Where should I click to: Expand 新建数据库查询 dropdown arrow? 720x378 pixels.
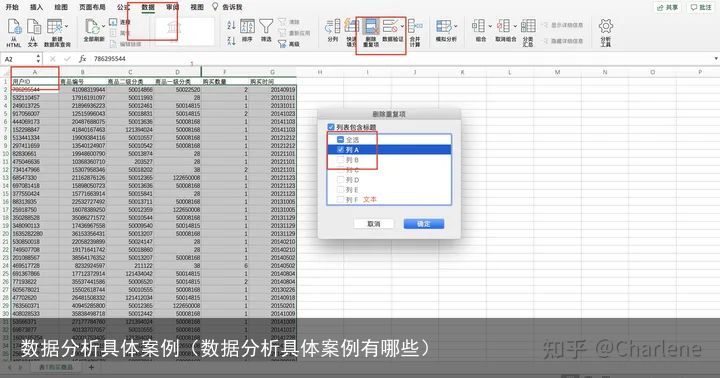coord(67,26)
